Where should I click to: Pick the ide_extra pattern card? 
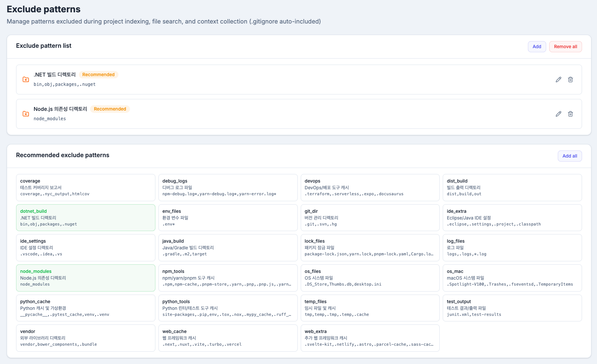[512, 218]
